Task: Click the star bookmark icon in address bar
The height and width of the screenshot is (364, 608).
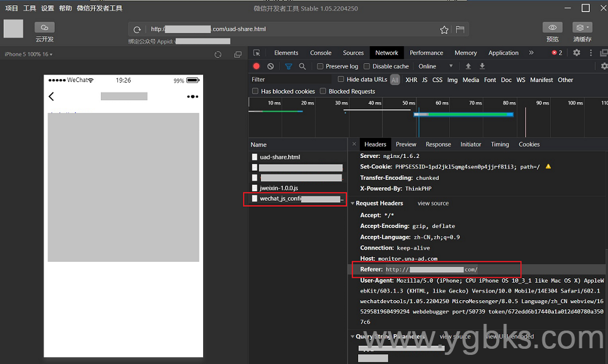Action: [444, 30]
